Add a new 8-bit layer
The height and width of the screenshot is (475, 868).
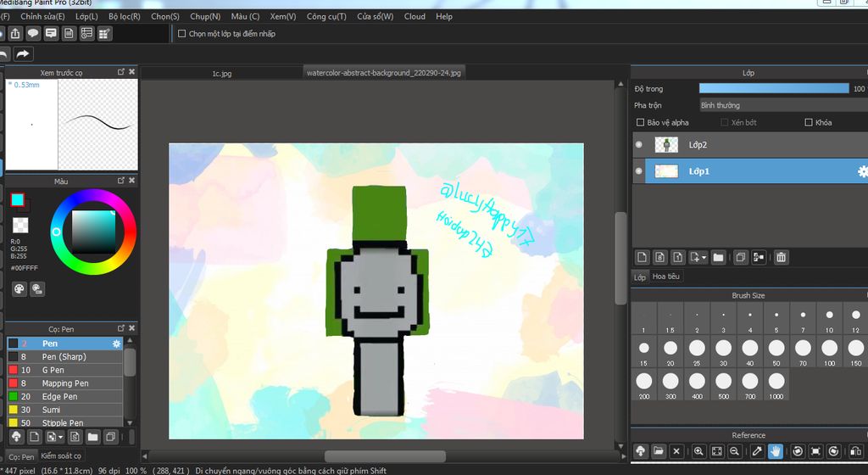(x=659, y=257)
